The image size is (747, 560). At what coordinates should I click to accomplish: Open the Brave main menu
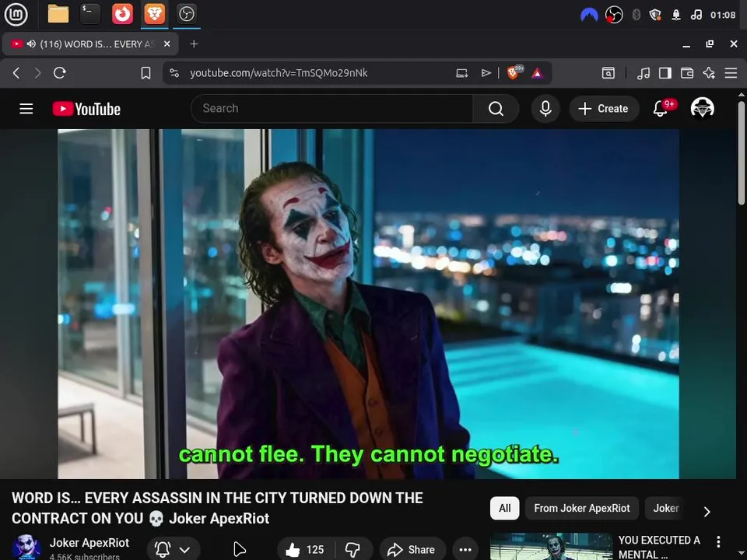(731, 73)
